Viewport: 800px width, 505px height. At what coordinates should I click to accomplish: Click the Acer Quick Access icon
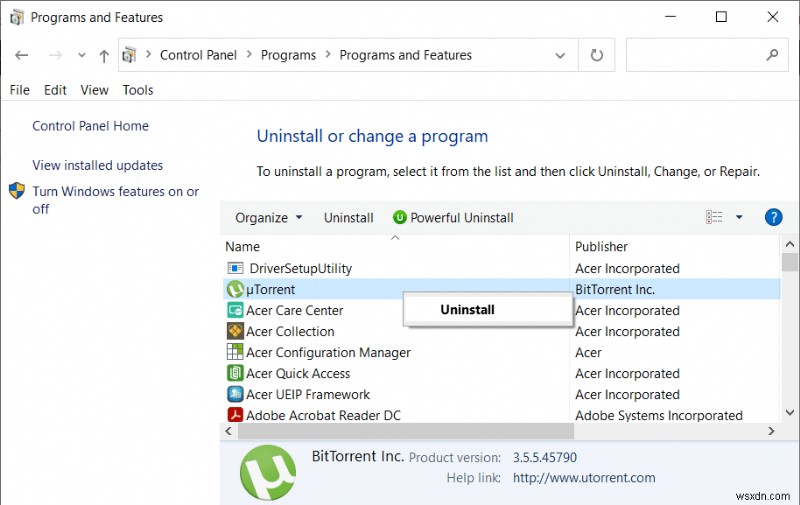coord(235,373)
